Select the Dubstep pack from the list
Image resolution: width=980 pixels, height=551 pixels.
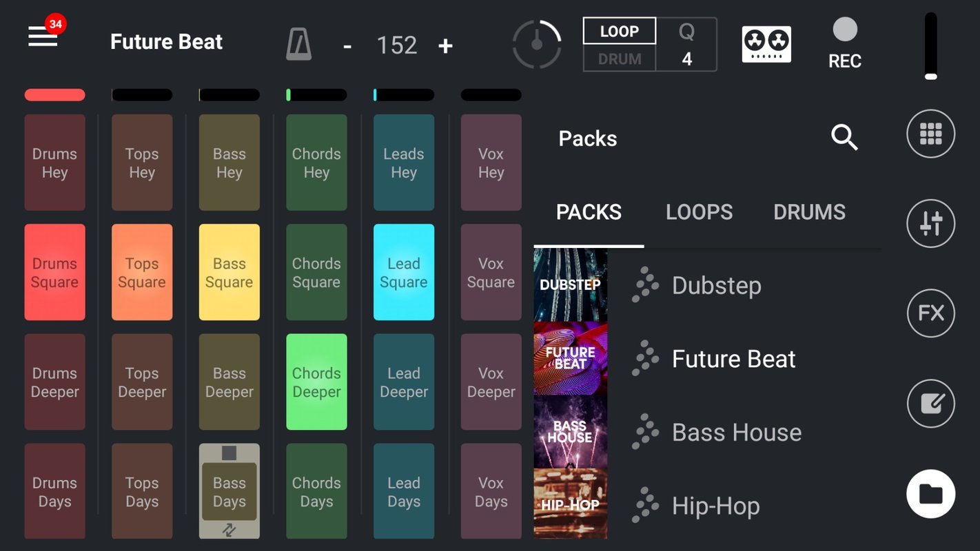(x=717, y=284)
